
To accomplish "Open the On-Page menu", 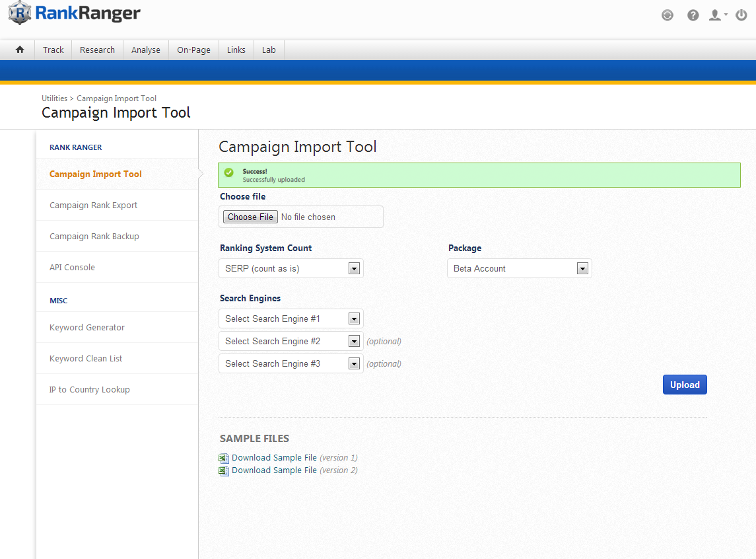I will coord(193,50).
